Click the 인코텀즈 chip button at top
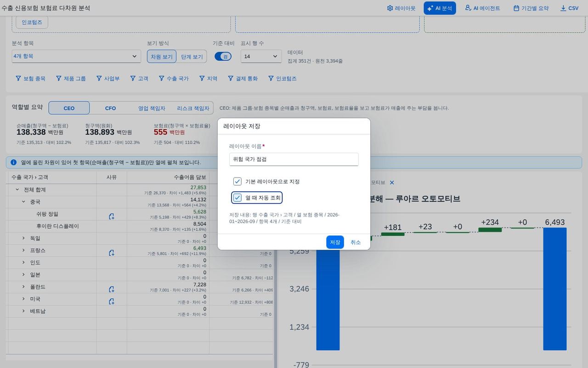Viewport: 588px width, 368px height. tap(32, 22)
